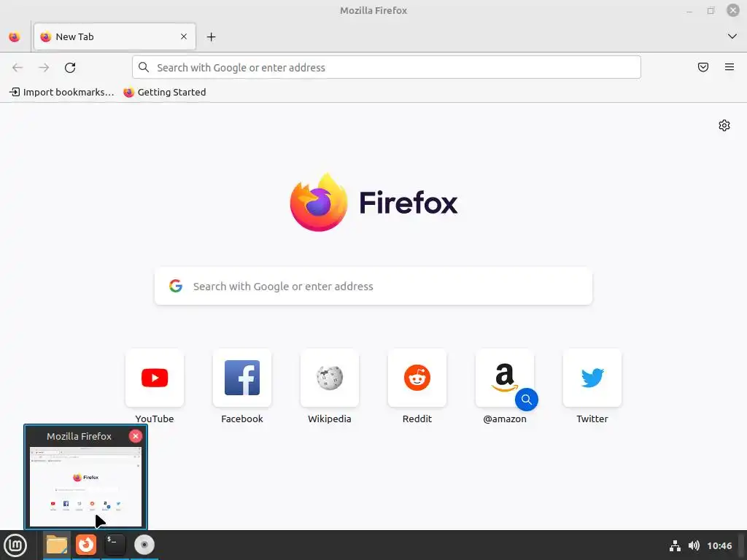
Task: Maximize the Firefox window
Action: [711, 10]
